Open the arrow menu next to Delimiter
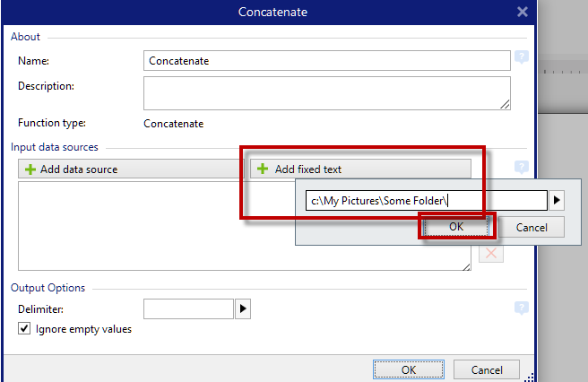The image size is (588, 382). pos(242,309)
